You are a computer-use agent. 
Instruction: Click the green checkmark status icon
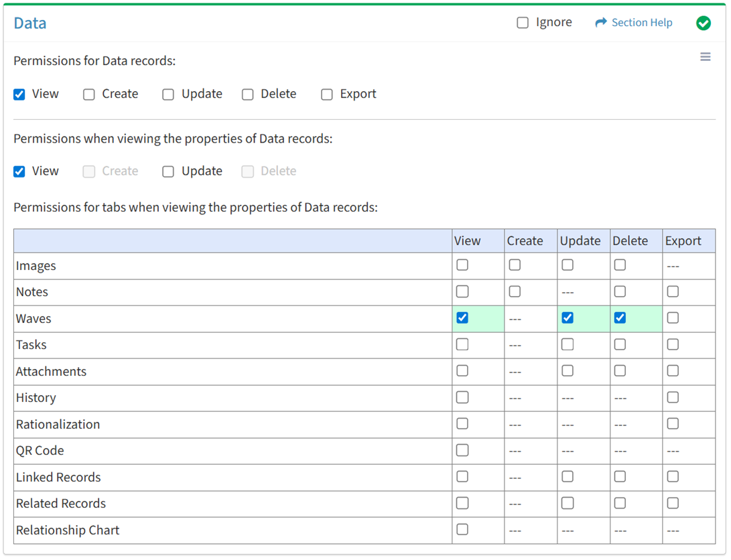click(703, 23)
